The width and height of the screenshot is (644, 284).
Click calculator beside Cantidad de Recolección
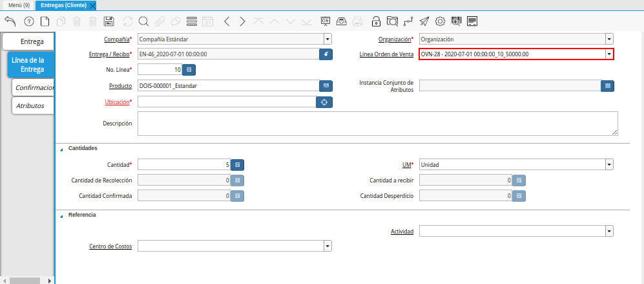click(238, 180)
